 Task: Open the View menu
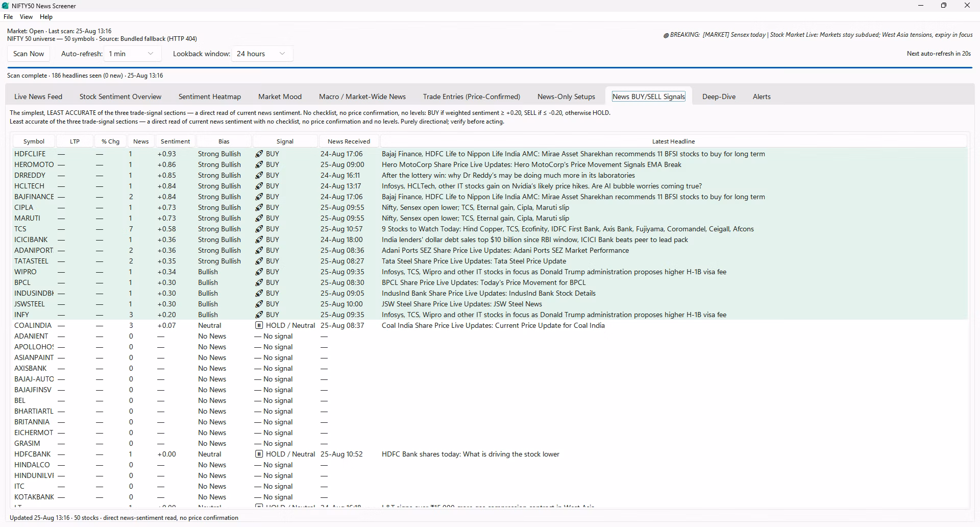[x=26, y=17]
